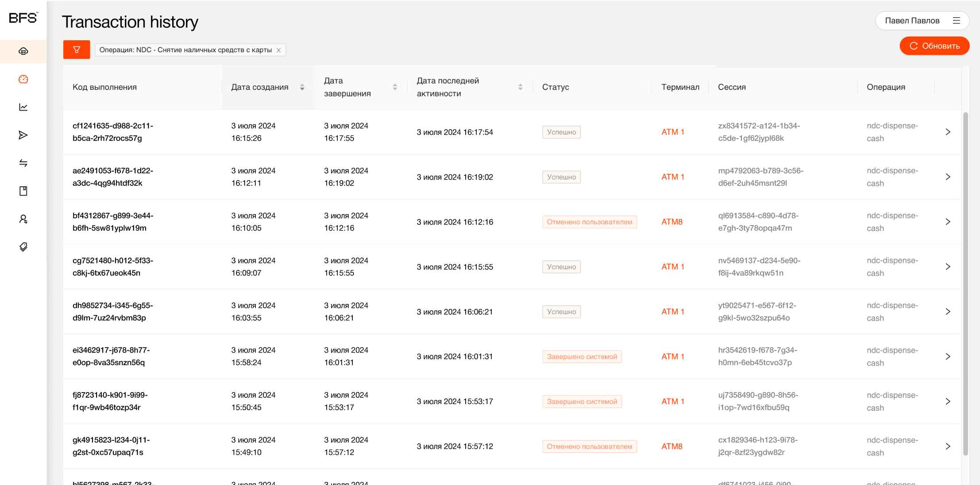Open the user management sidebar icon

(23, 219)
